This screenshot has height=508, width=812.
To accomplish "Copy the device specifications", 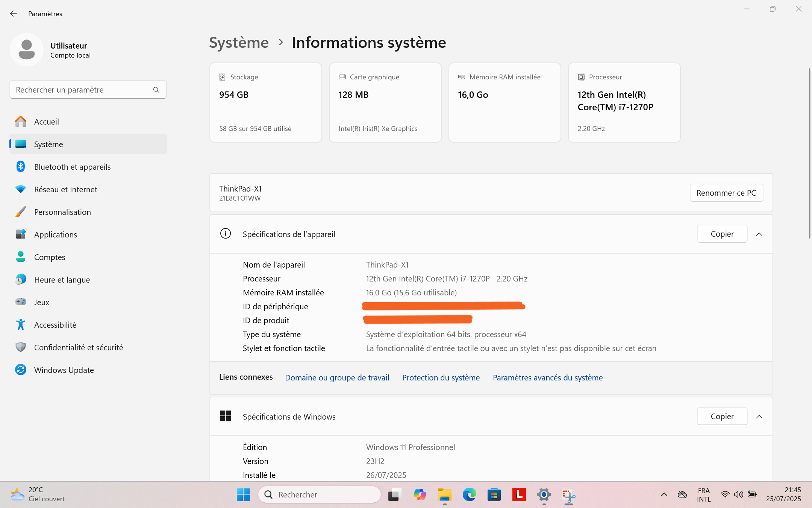I will (722, 234).
